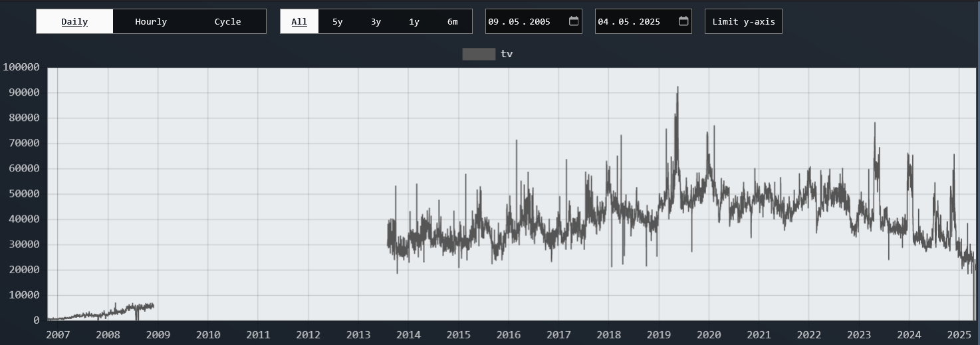
Task: Switch to the Hourly view
Action: (x=151, y=21)
